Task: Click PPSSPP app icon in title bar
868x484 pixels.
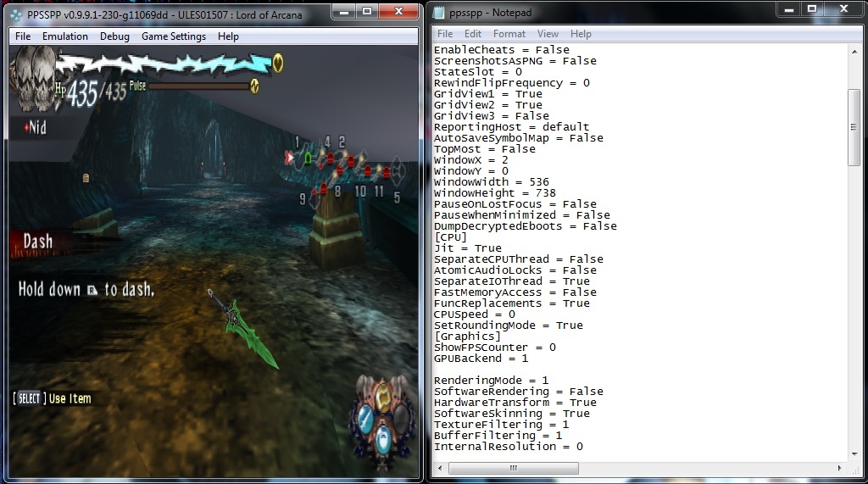Action: click(x=17, y=15)
